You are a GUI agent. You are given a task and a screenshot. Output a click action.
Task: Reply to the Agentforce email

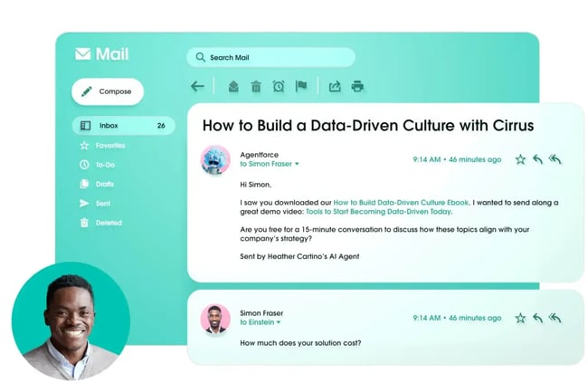pos(537,159)
